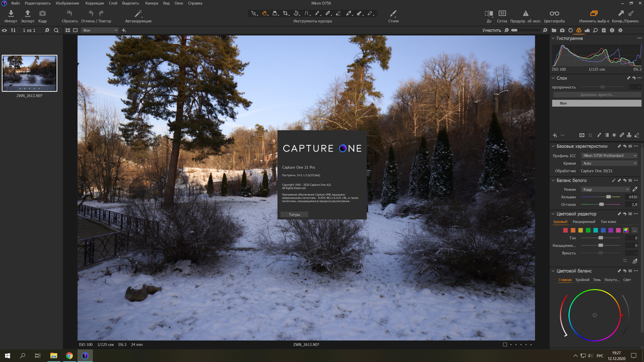Switch to the Тон кожи tab
The width and height of the screenshot is (644, 362).
coord(608,222)
